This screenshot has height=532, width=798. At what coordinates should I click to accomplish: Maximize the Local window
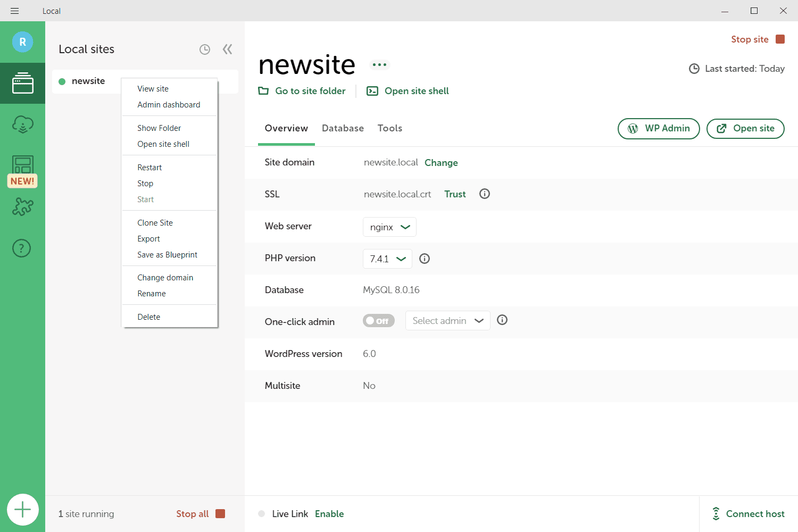coord(754,11)
